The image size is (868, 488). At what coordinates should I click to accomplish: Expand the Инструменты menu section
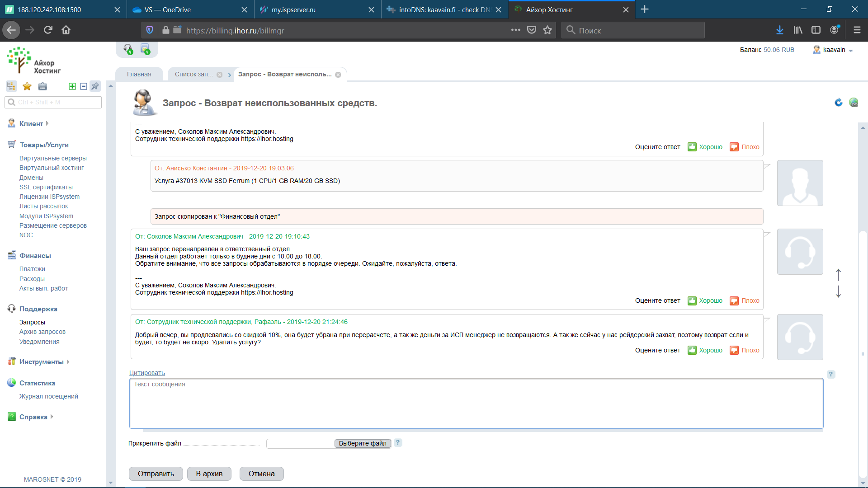(x=41, y=362)
